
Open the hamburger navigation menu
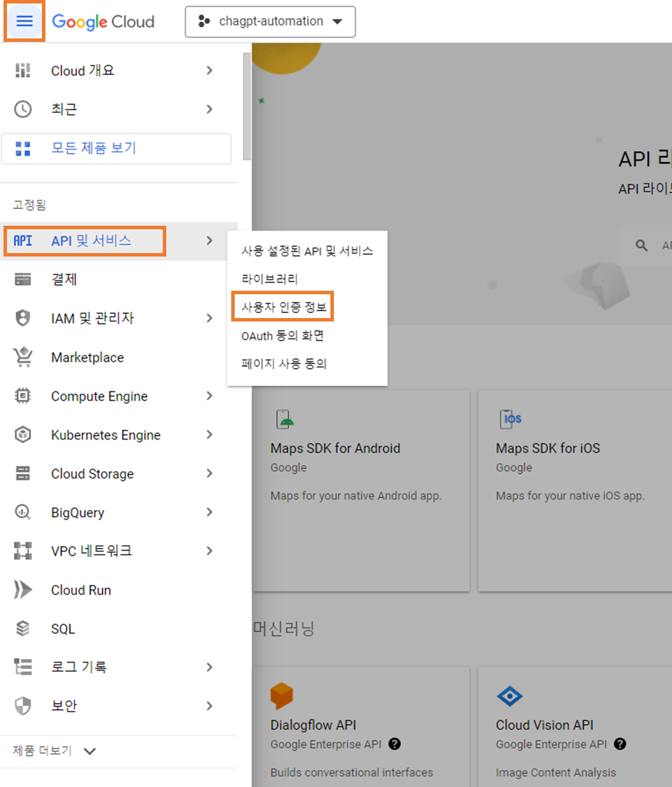point(24,21)
